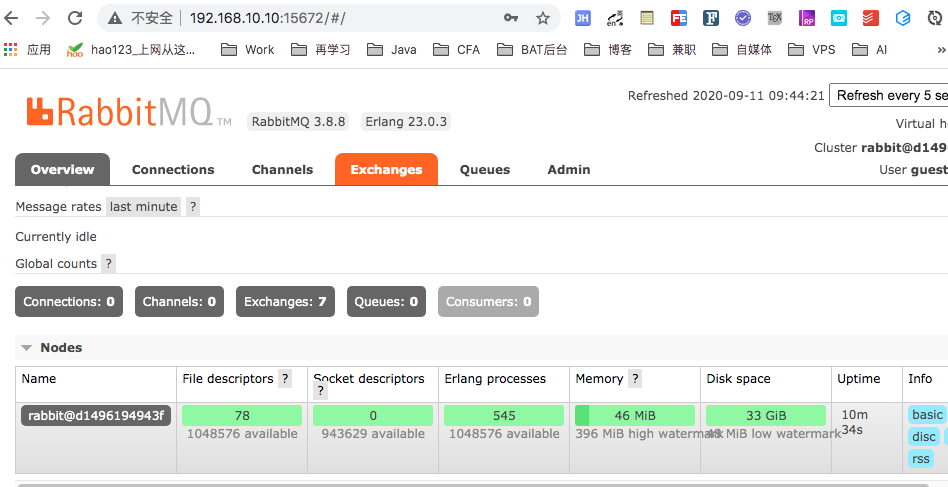Click the JH extension icon
This screenshot has height=487, width=948.
click(x=582, y=18)
